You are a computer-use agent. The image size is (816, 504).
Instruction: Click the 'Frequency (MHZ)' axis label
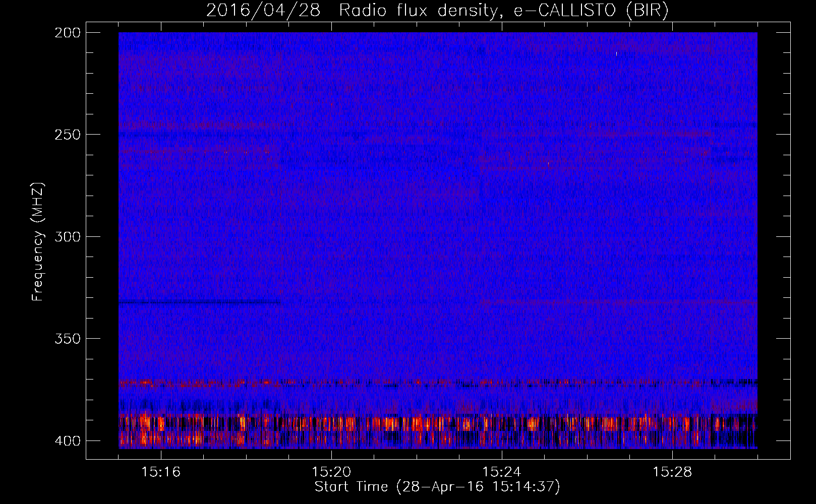38,241
